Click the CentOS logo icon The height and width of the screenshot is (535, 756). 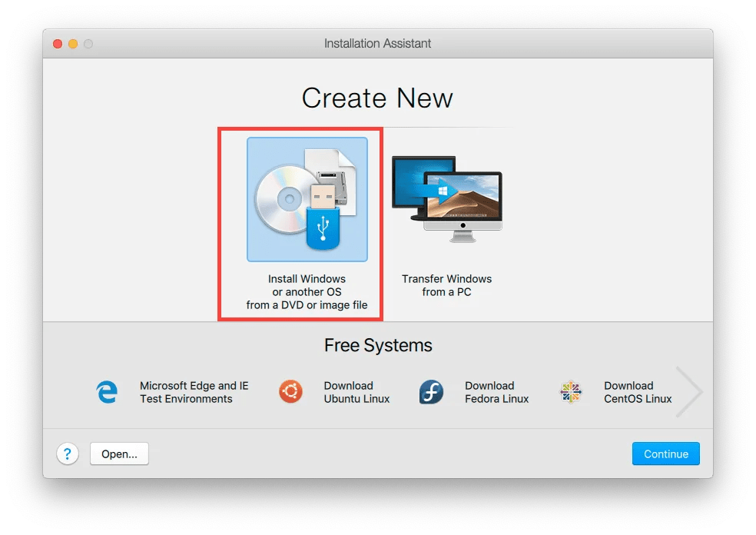[570, 392]
